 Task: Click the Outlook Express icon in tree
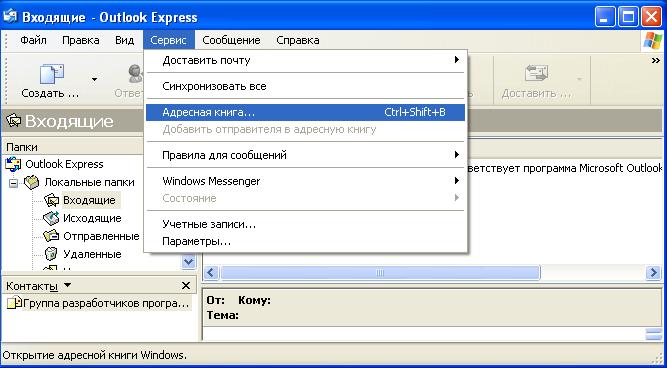point(13,164)
